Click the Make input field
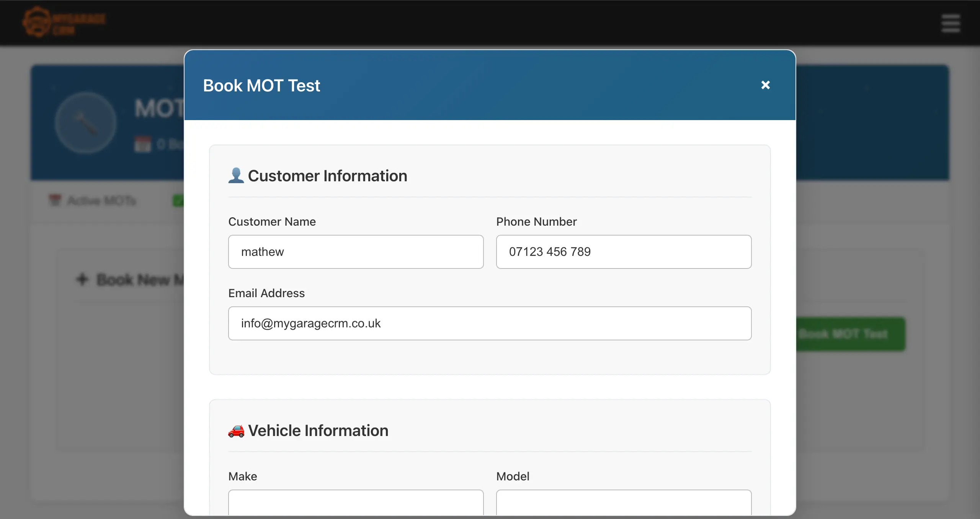 click(356, 502)
